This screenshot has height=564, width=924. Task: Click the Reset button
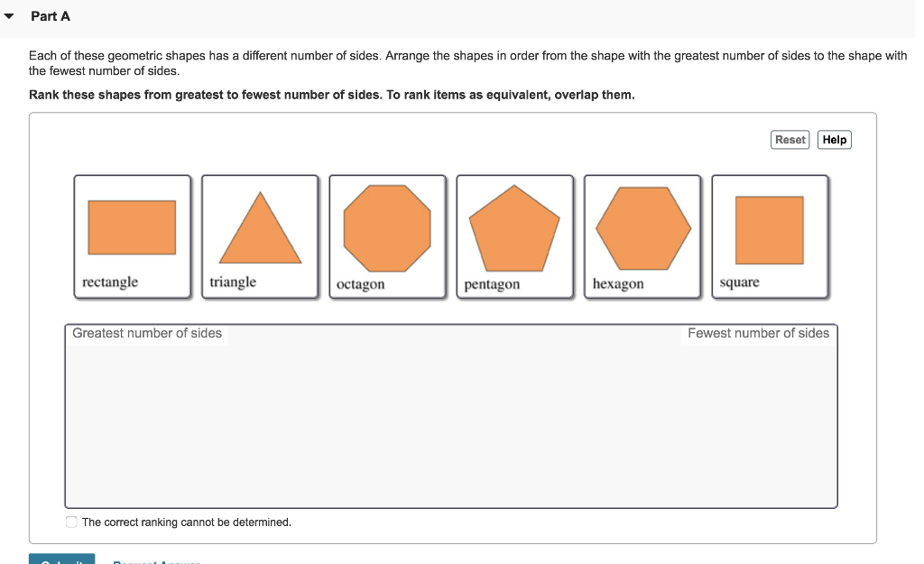(790, 139)
